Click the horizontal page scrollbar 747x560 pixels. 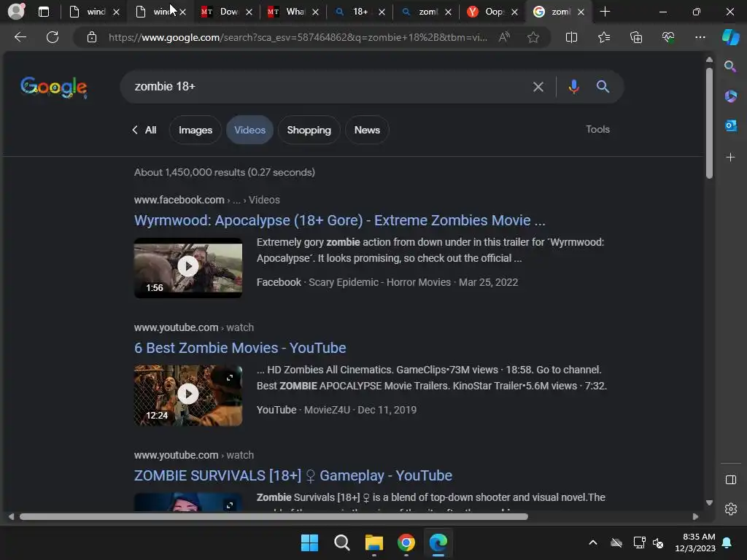pos(274,517)
